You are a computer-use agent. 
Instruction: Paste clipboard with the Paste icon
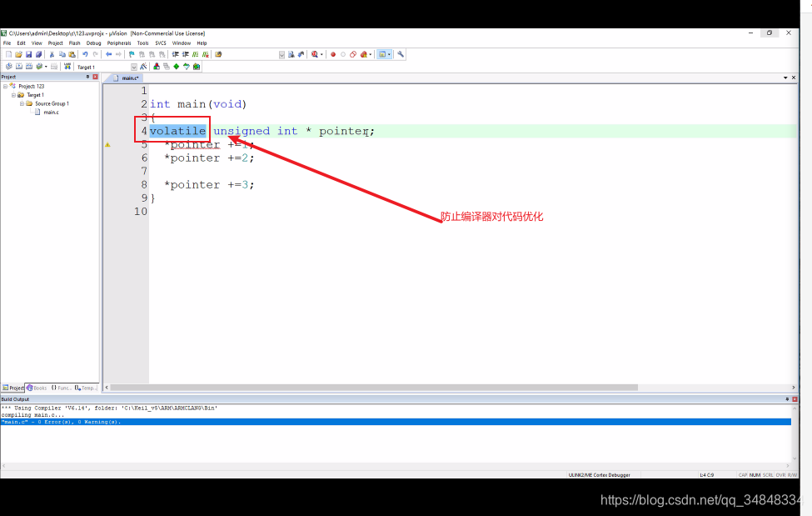pos(72,54)
